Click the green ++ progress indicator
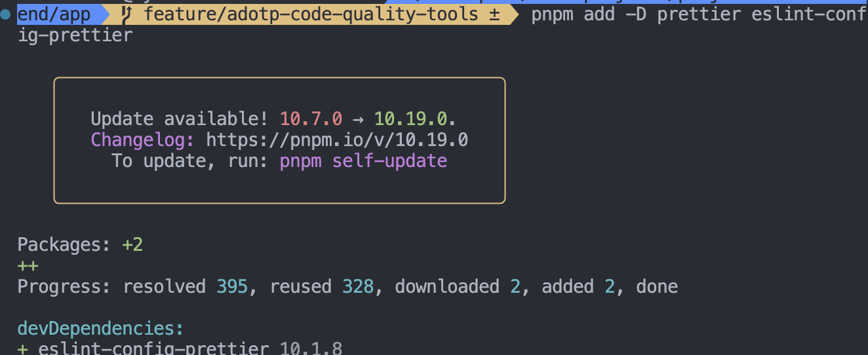 pos(28,266)
